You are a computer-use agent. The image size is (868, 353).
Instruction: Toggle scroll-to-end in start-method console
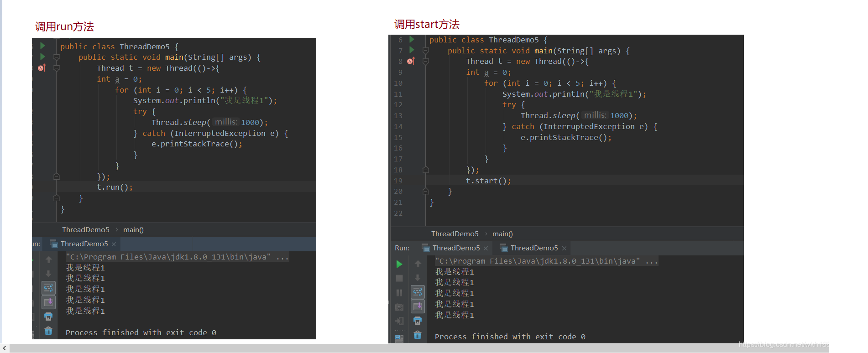(x=418, y=306)
